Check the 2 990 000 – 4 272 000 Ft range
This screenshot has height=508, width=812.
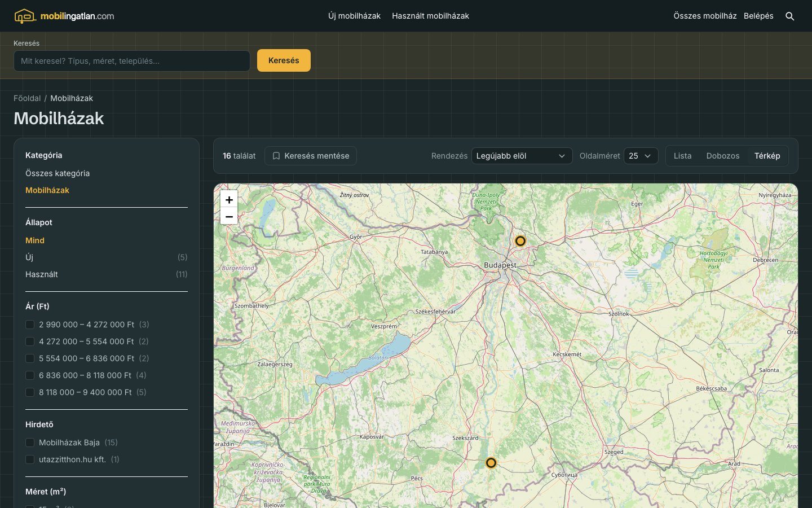tap(30, 325)
